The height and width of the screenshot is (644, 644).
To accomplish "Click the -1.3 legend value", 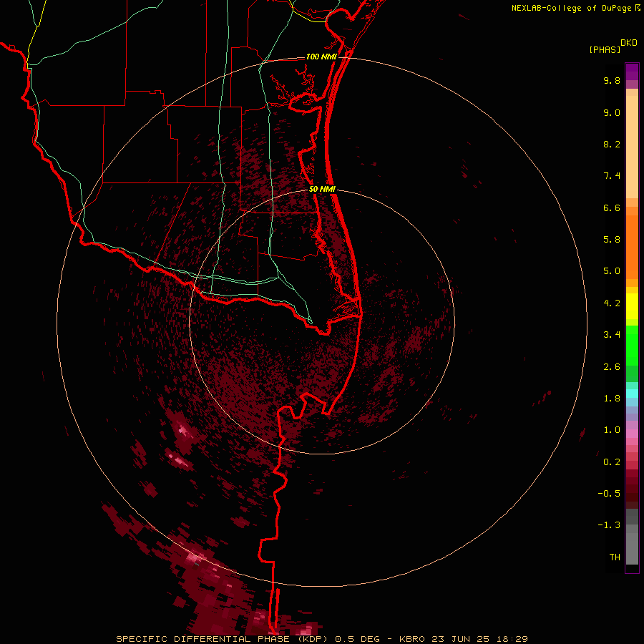I will [x=609, y=525].
